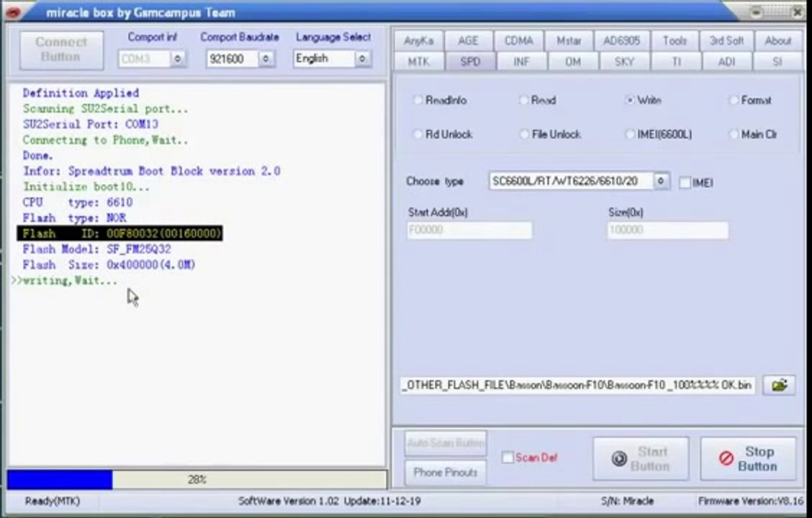This screenshot has height=518, width=812.
Task: Open the Comport Baudrate 921600 dropdown
Action: [x=266, y=59]
